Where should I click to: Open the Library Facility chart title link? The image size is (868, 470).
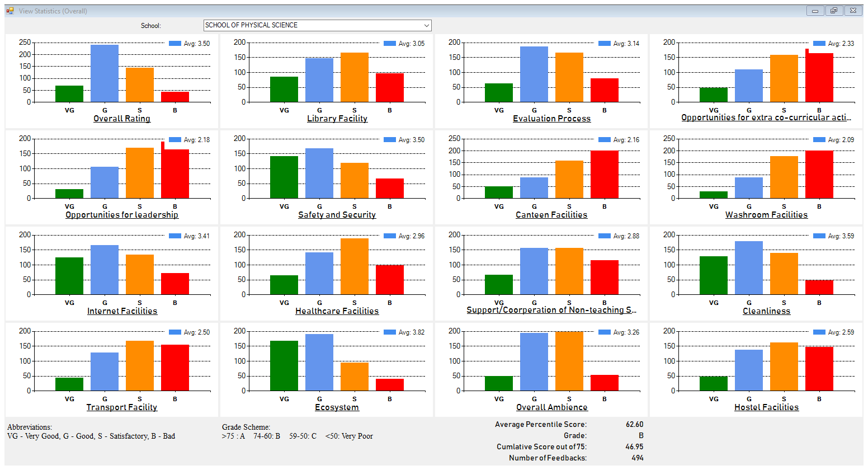point(337,119)
